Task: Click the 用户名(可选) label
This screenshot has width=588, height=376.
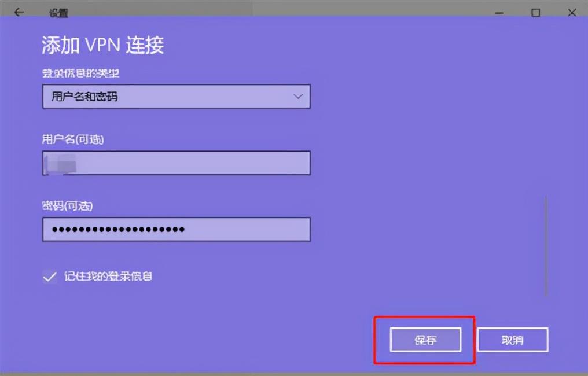Action: pyautogui.click(x=73, y=139)
